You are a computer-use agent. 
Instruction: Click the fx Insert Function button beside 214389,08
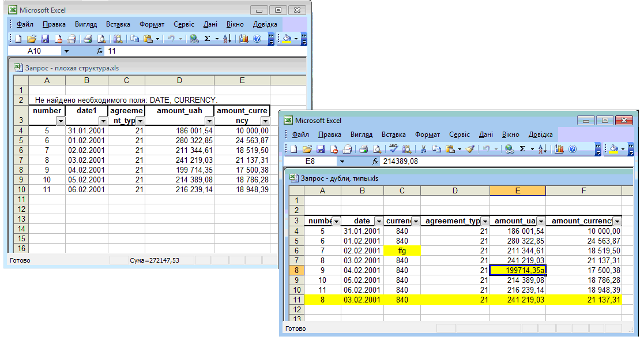(x=375, y=162)
